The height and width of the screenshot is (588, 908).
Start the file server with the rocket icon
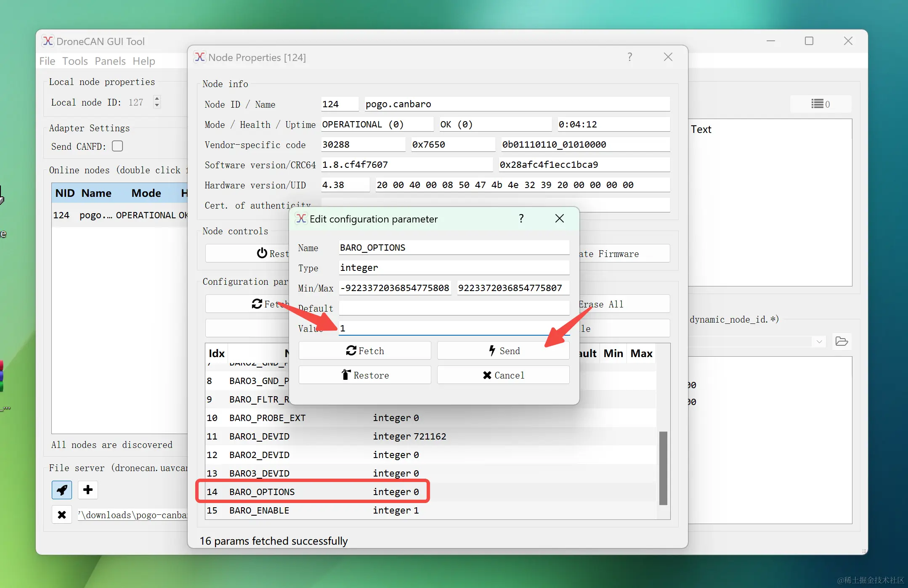(61, 490)
